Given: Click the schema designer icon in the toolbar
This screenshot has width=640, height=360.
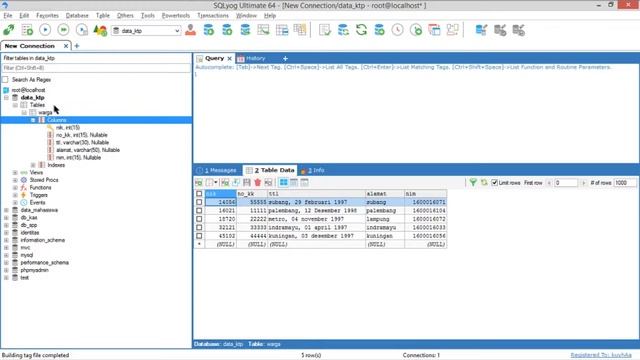Looking at the screenshot, I should (453, 30).
